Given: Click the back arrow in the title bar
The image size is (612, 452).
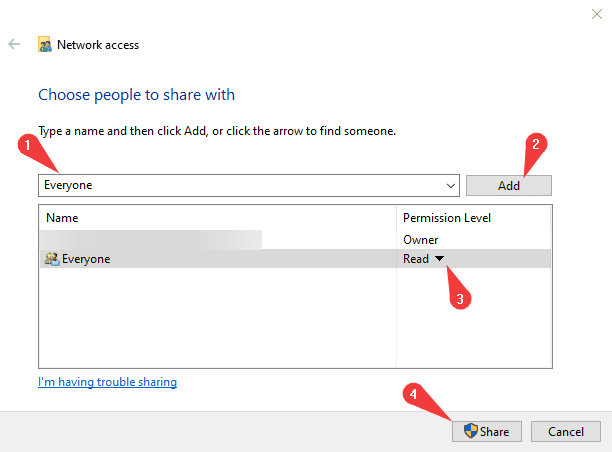Looking at the screenshot, I should coord(14,45).
